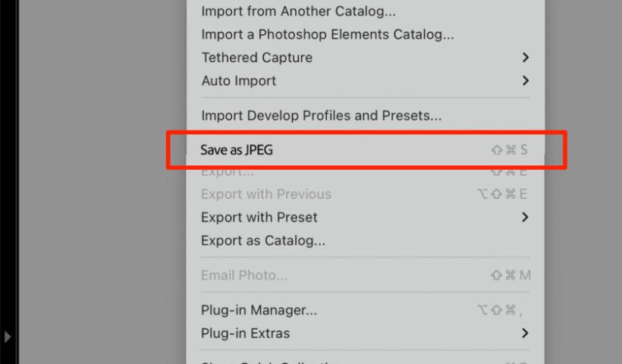Click the highlighted Save as JPEG item
622x364 pixels.
click(x=237, y=150)
